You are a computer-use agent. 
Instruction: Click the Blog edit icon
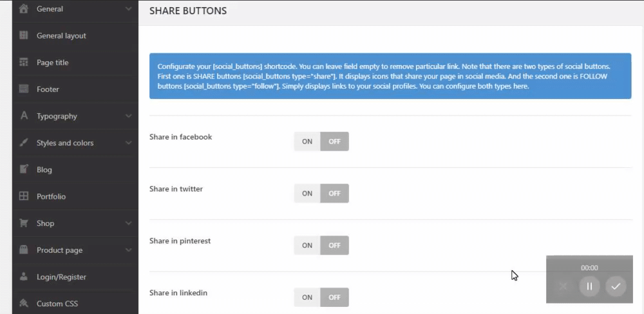(24, 170)
